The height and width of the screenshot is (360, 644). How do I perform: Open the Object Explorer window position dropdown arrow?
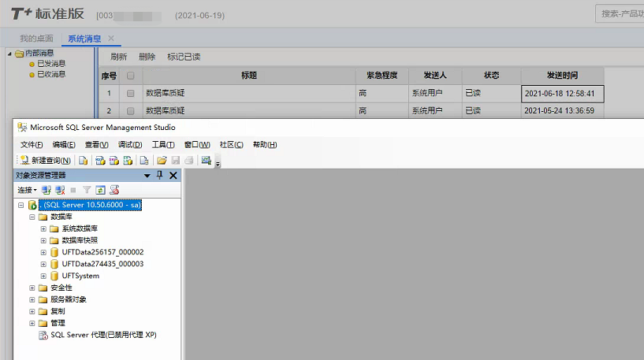[147, 176]
